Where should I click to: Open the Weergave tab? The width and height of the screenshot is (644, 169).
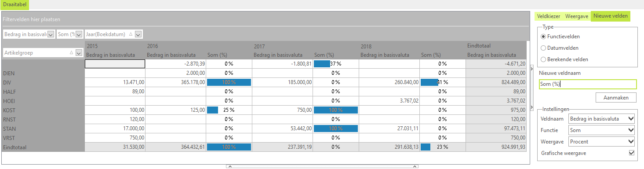coord(577,16)
